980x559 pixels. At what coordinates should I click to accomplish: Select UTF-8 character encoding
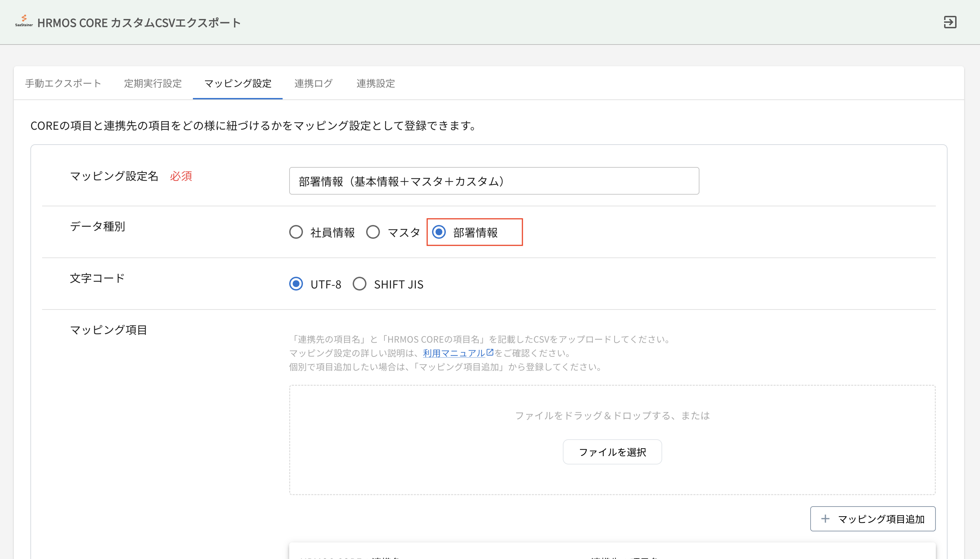pos(296,284)
